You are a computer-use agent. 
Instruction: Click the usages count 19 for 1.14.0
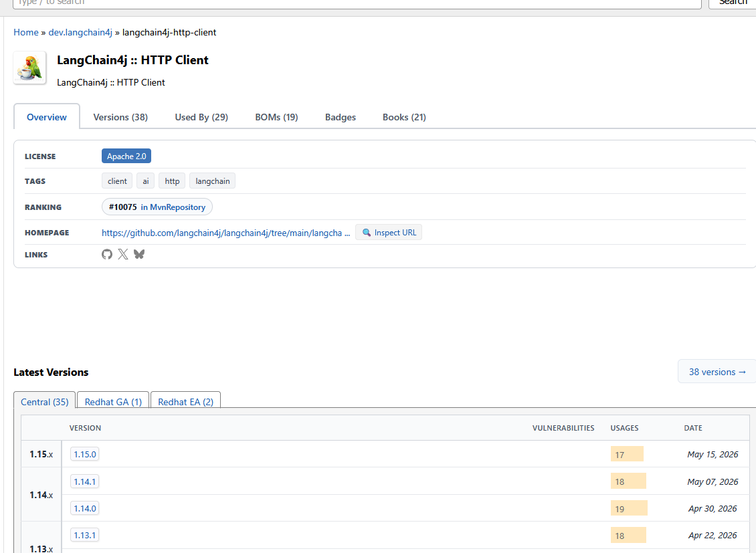(629, 509)
